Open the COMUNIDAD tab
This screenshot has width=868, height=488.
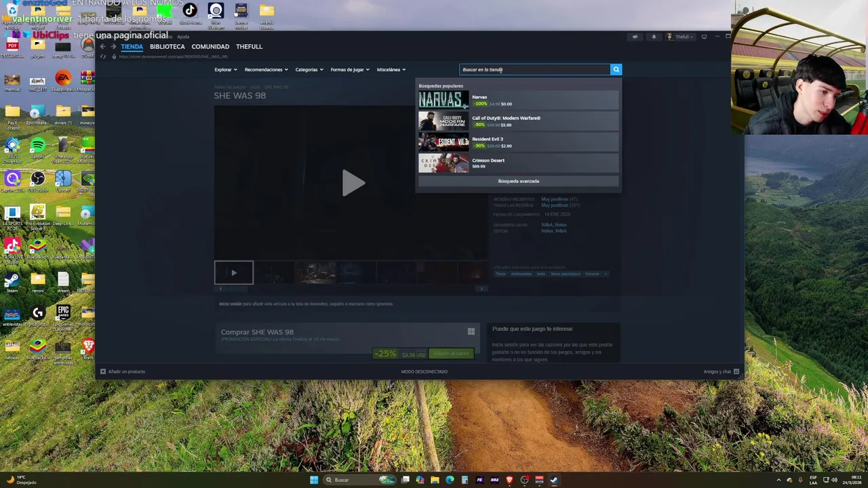click(x=210, y=47)
